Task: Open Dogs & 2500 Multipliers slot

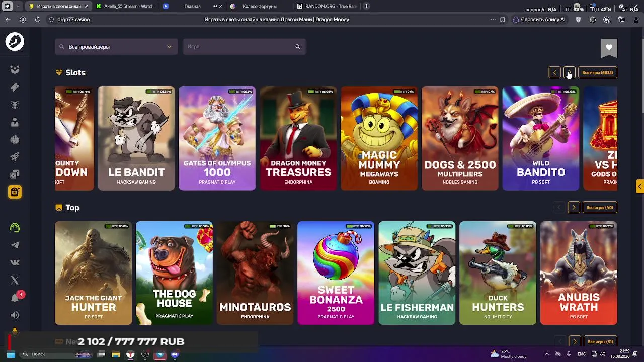Action: pyautogui.click(x=460, y=139)
